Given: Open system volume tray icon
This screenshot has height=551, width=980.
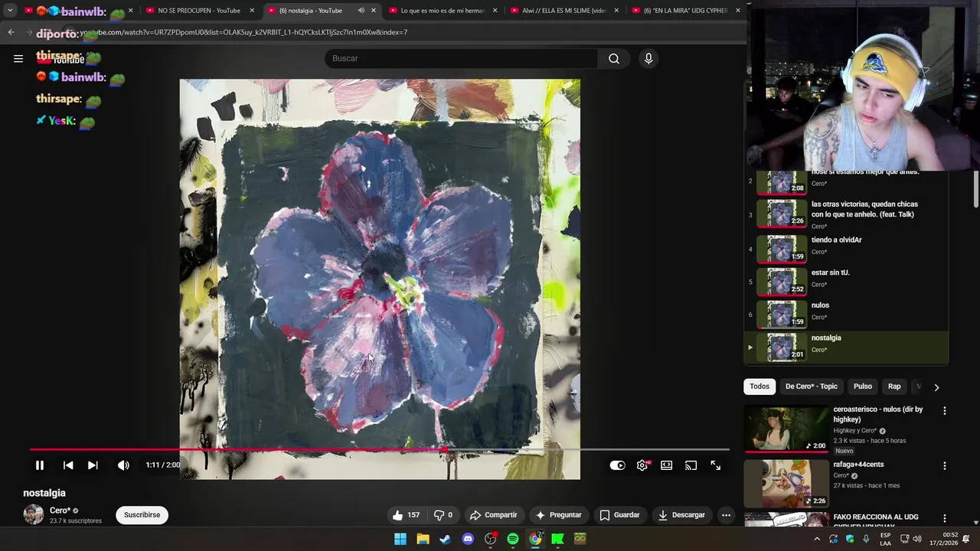Looking at the screenshot, I should coord(917,539).
